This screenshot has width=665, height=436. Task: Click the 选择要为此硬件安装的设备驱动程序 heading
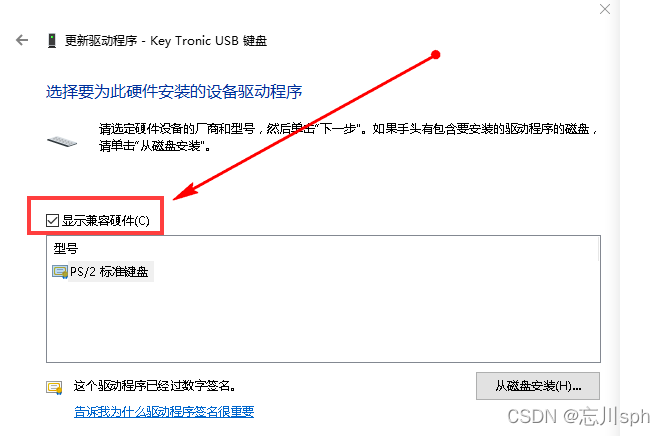pos(174,92)
